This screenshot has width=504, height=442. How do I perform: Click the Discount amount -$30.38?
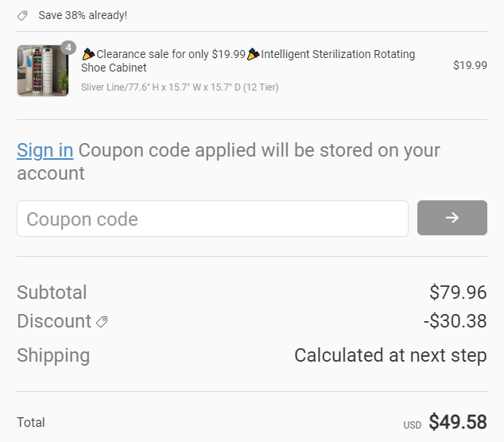[456, 321]
